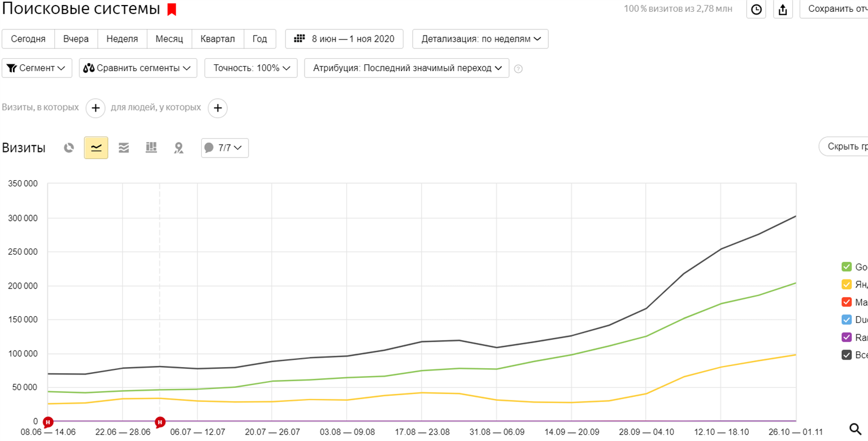The image size is (868, 441).
Task: Click the export/share icon
Action: pyautogui.click(x=783, y=9)
